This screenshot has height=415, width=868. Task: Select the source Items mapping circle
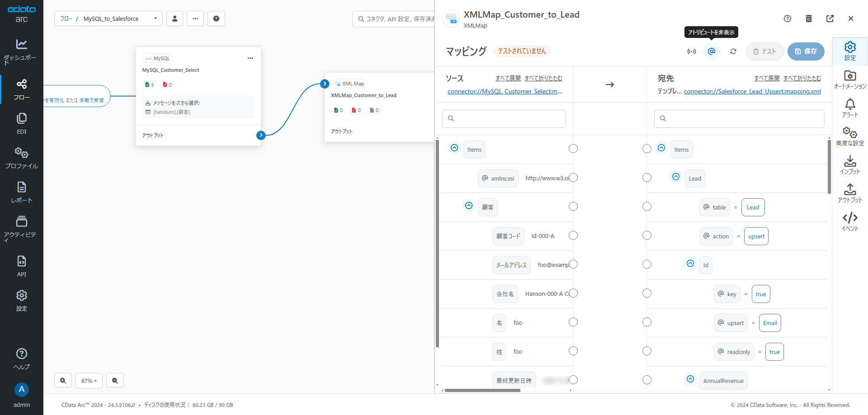[573, 149]
